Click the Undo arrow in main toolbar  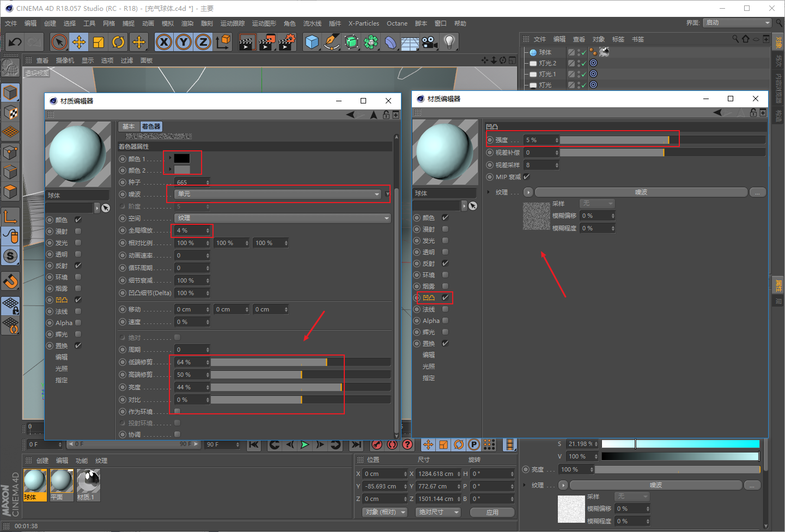pyautogui.click(x=15, y=42)
